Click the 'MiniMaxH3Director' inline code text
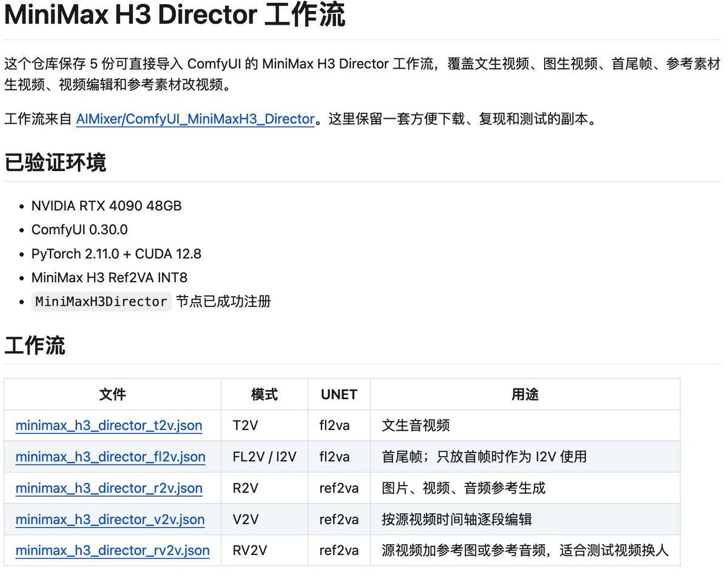728x575 pixels. 101,301
